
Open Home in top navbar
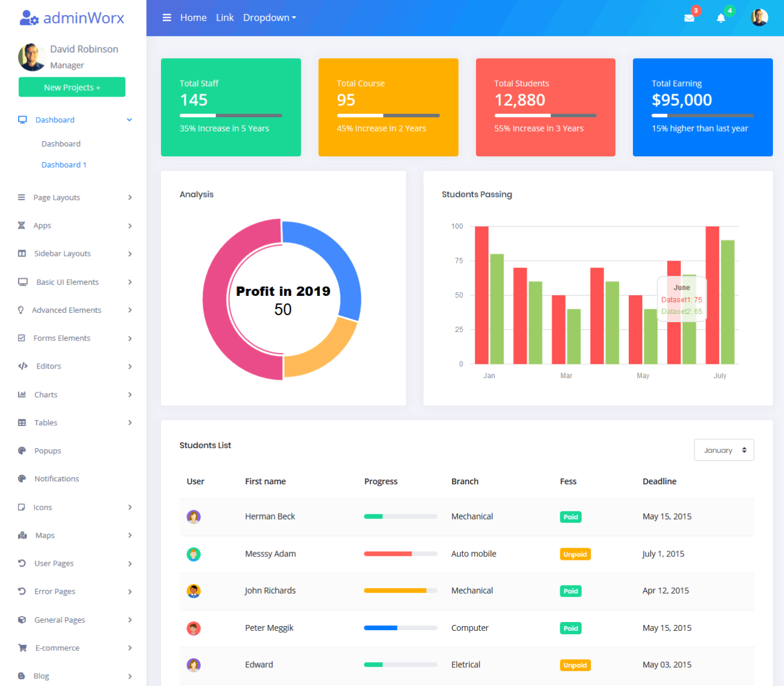point(194,17)
